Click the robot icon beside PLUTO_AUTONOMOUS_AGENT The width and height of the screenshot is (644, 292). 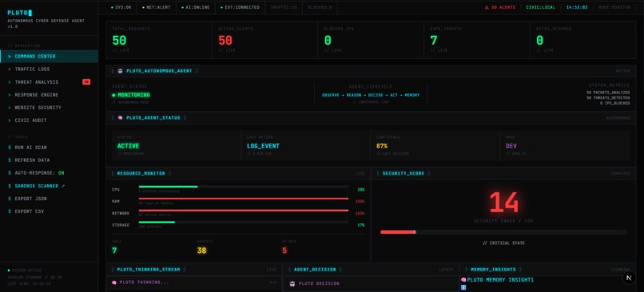click(120, 71)
